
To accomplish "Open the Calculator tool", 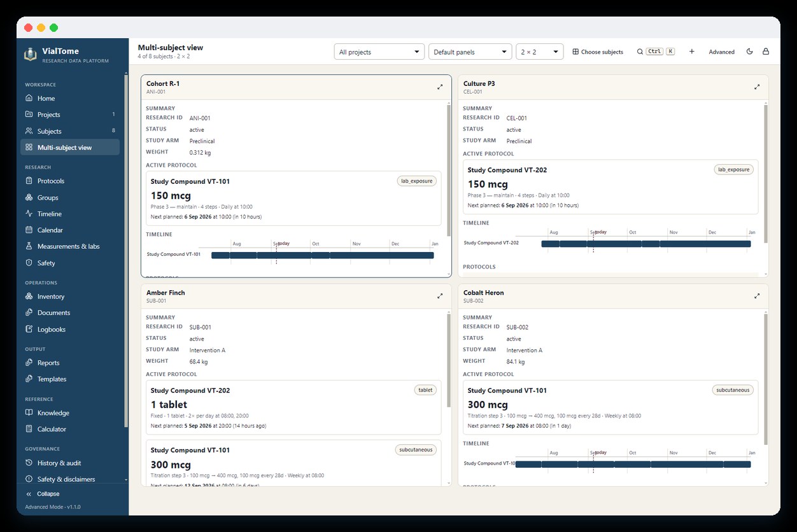I will click(x=70, y=429).
